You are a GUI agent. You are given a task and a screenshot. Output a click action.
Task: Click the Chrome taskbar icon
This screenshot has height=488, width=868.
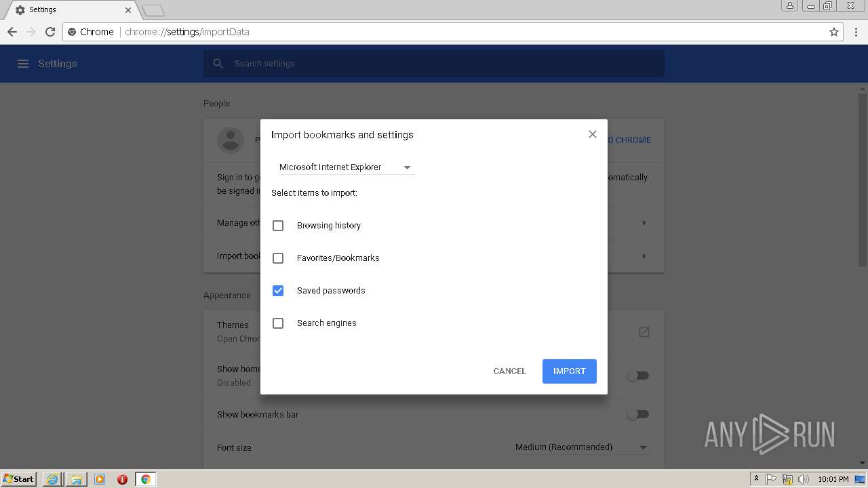point(145,479)
